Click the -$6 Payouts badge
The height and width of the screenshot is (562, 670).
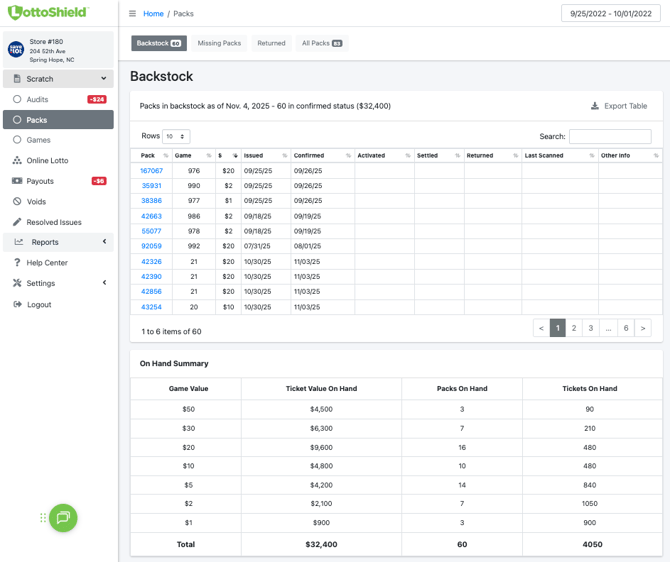99,181
